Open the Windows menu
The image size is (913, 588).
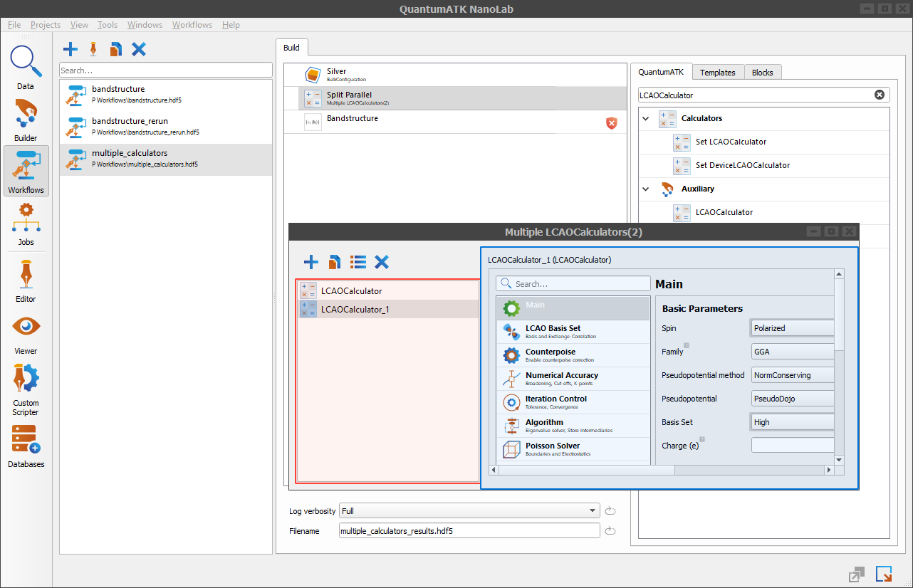[x=145, y=25]
